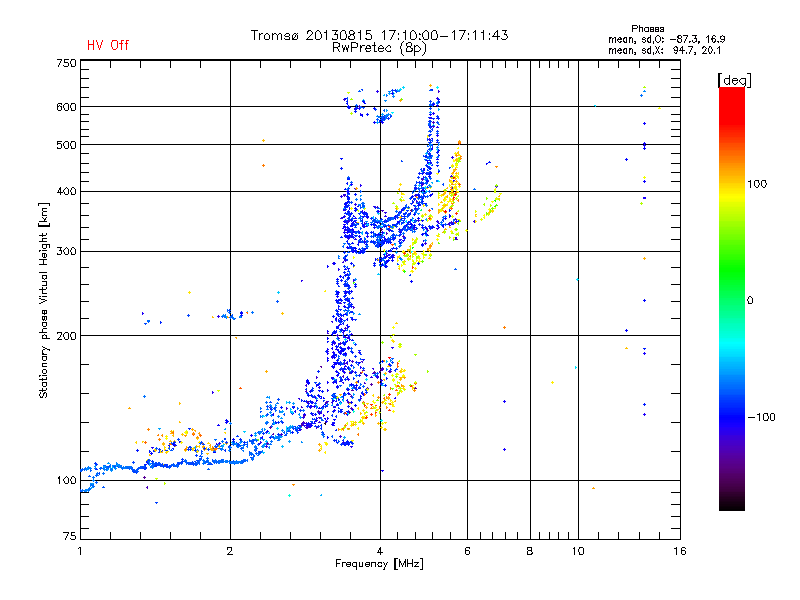Screen dimensions: 800x600
Task: Click the colorbar tick label "-100"
Action: pos(761,417)
